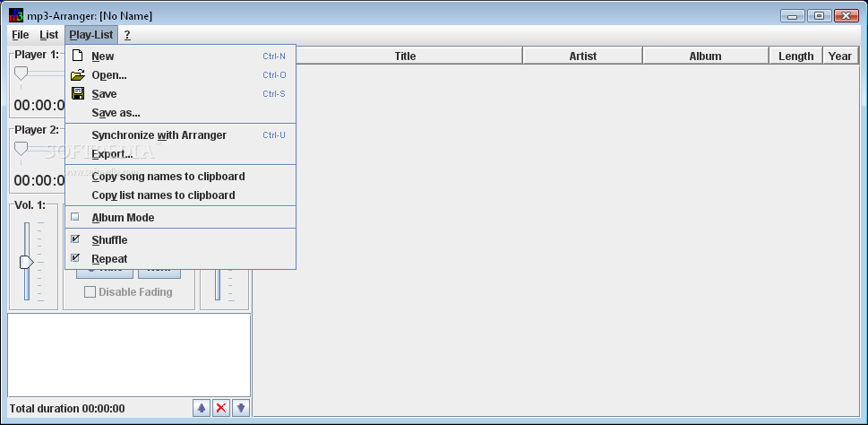Select Copy list names to clipboard

click(180, 195)
